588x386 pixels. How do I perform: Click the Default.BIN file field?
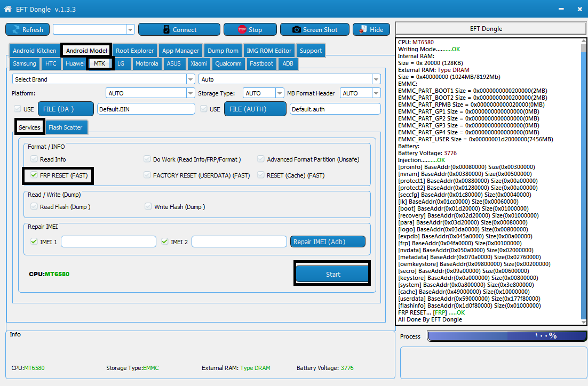pos(146,109)
